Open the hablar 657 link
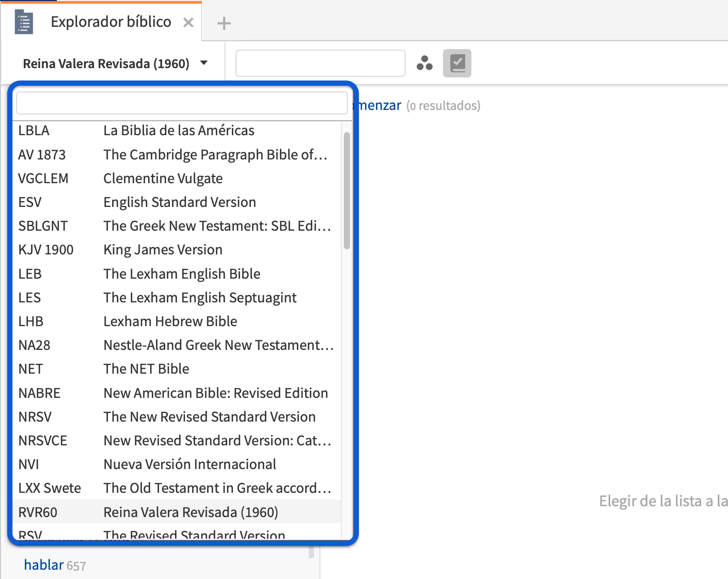The height and width of the screenshot is (579, 728). point(55,565)
